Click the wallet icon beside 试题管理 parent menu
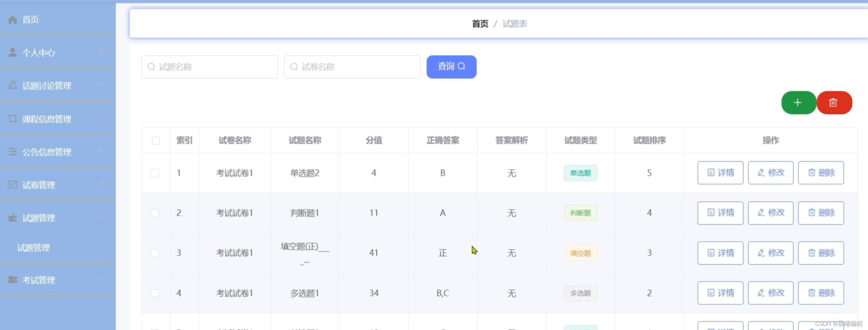 pyautogui.click(x=13, y=218)
